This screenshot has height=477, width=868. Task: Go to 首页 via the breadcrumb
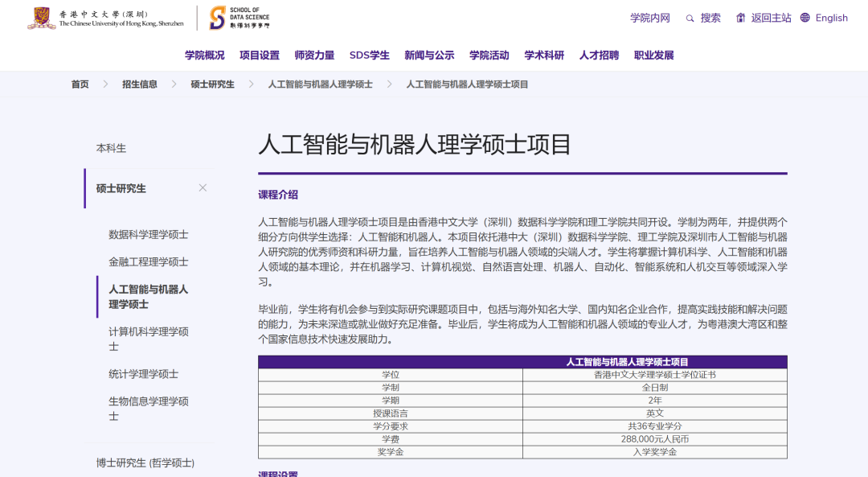point(80,83)
